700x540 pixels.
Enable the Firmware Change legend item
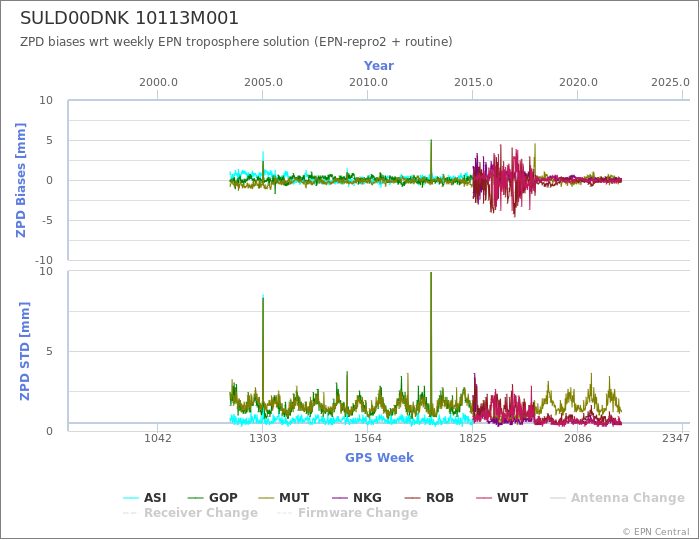click(x=348, y=513)
